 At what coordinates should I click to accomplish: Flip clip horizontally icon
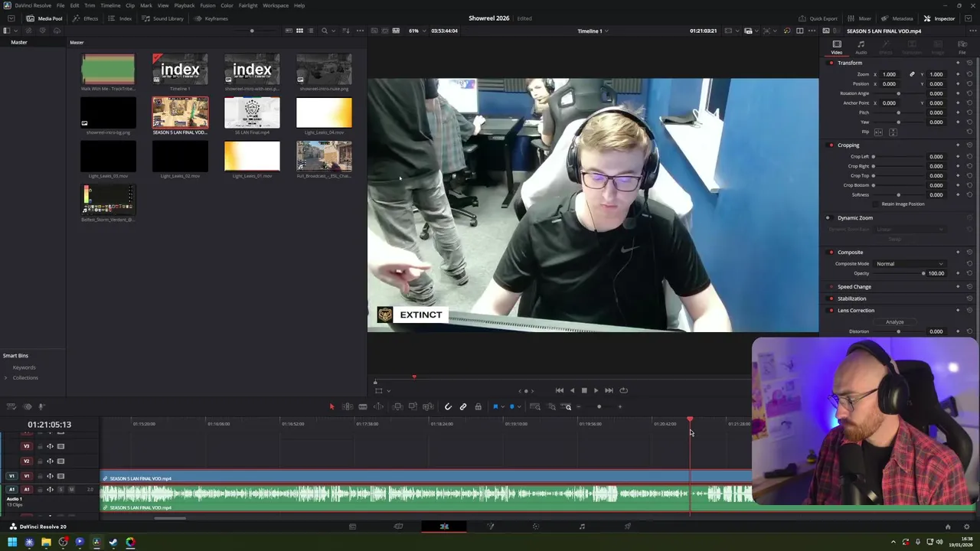pyautogui.click(x=878, y=132)
